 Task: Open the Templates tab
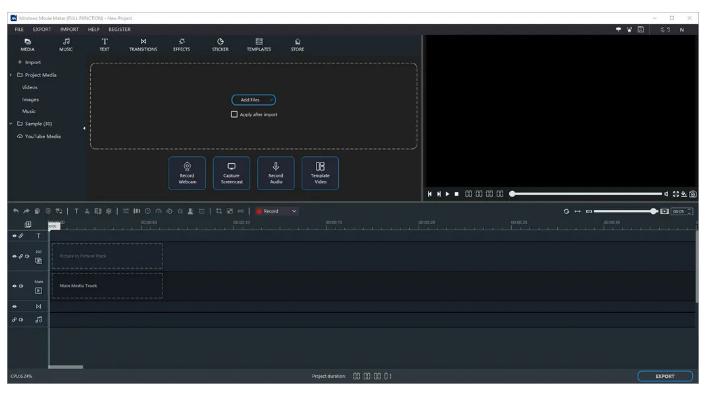tap(259, 45)
